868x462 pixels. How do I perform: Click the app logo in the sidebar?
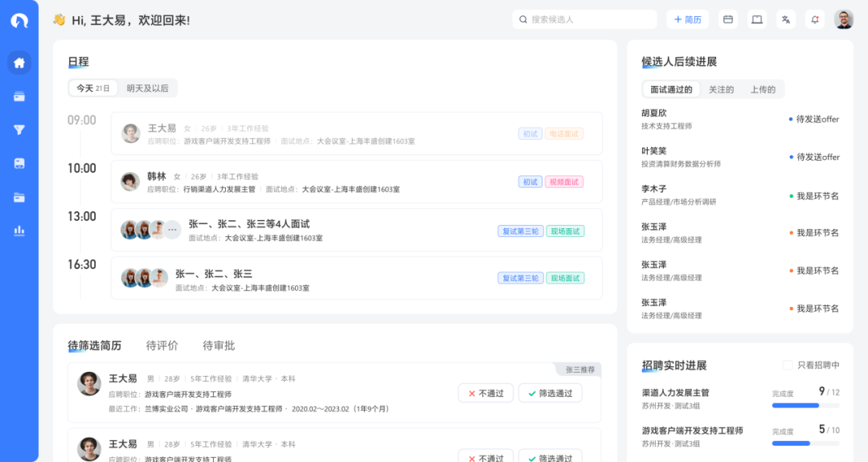click(19, 21)
